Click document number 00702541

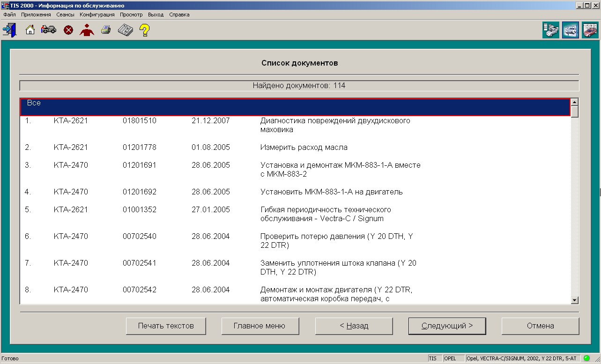coord(140,263)
